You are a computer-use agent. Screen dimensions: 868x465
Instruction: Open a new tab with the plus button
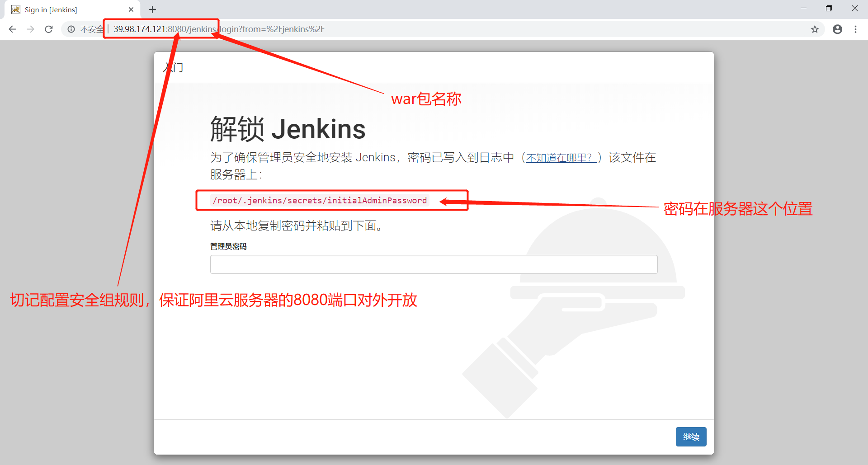(x=153, y=9)
